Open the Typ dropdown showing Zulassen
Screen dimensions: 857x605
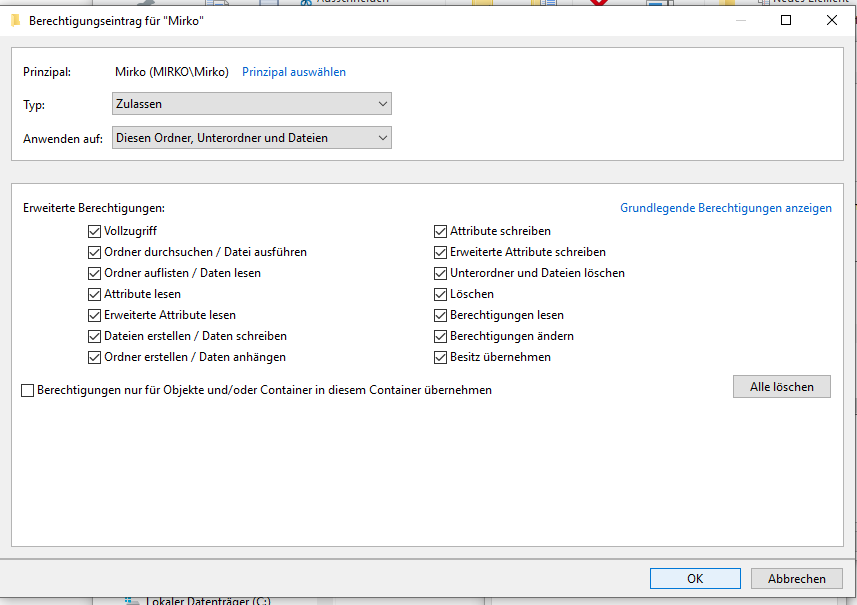coord(252,104)
